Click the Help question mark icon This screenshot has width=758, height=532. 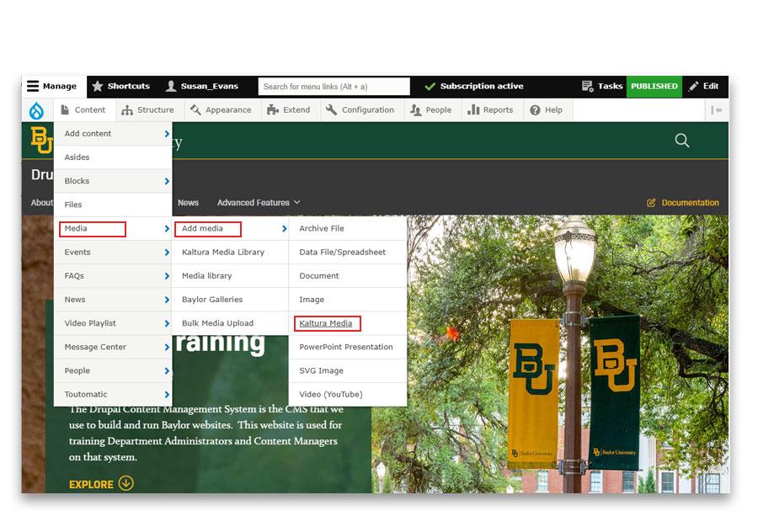click(535, 110)
